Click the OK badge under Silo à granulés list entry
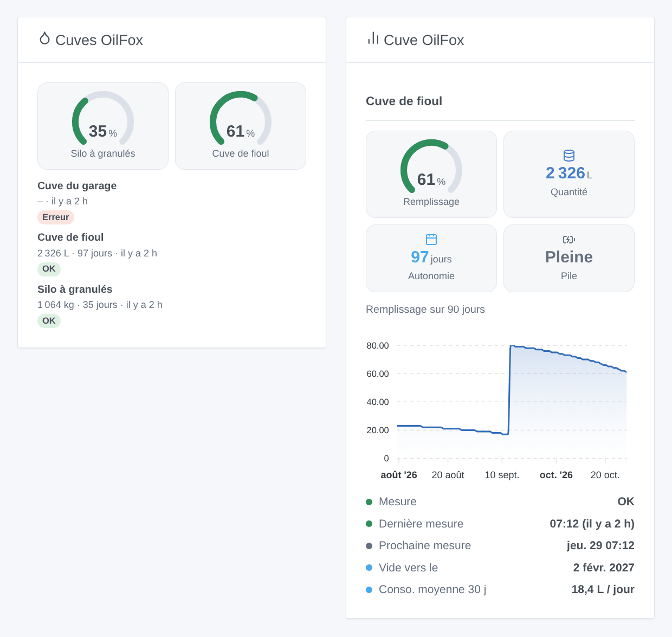Viewport: 672px width, 637px height. pos(49,320)
